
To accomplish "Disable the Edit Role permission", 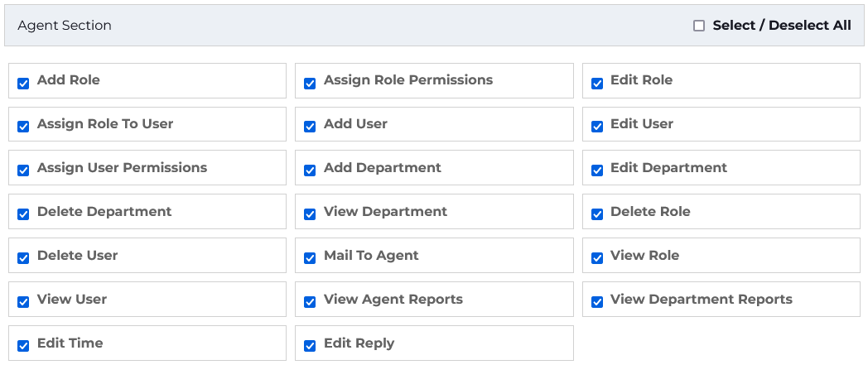I will [x=596, y=83].
